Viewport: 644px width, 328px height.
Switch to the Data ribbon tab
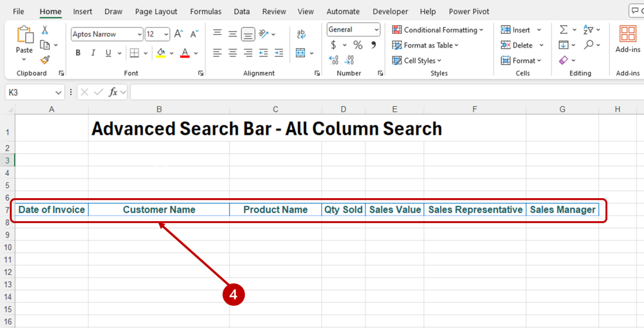coord(241,11)
